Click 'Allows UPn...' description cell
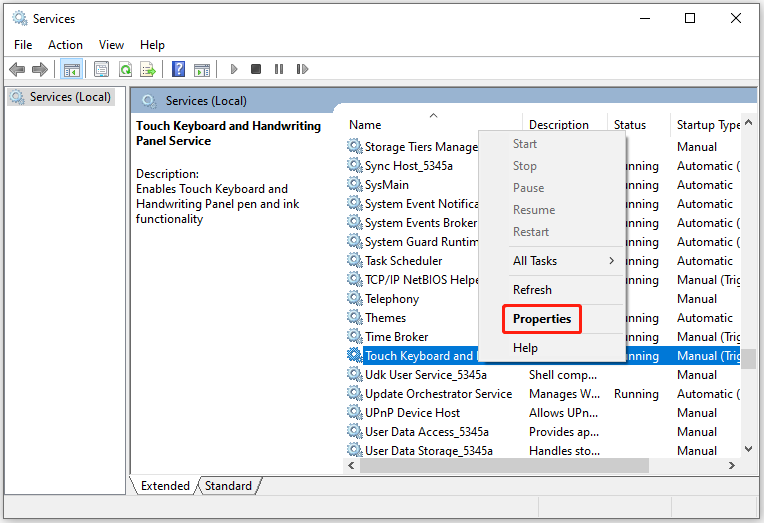764x523 pixels. [563, 412]
